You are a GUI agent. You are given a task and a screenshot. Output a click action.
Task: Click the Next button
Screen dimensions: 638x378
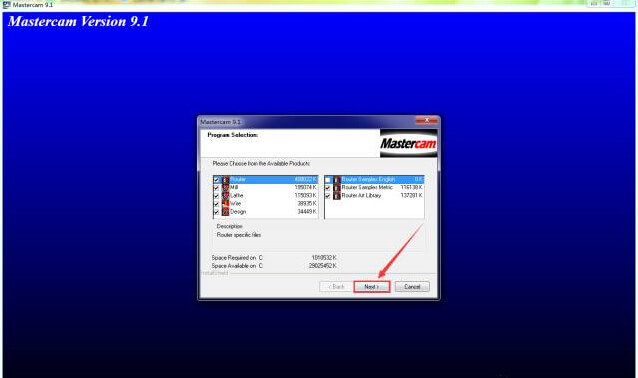pyautogui.click(x=371, y=287)
